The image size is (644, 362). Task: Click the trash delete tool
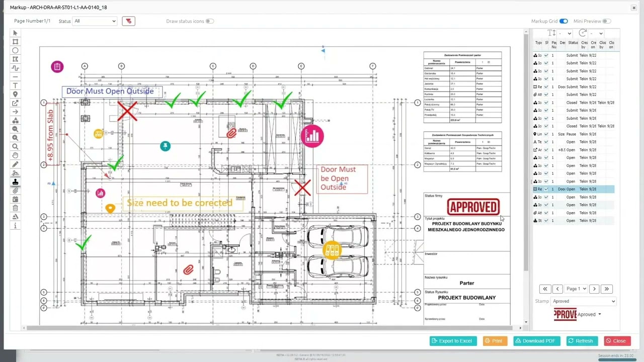pyautogui.click(x=15, y=208)
